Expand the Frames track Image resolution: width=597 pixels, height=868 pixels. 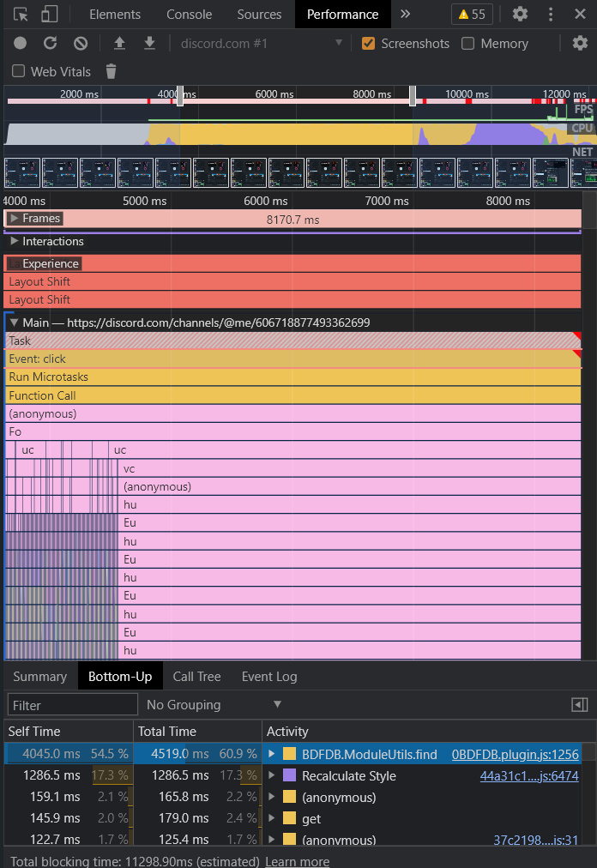15,219
